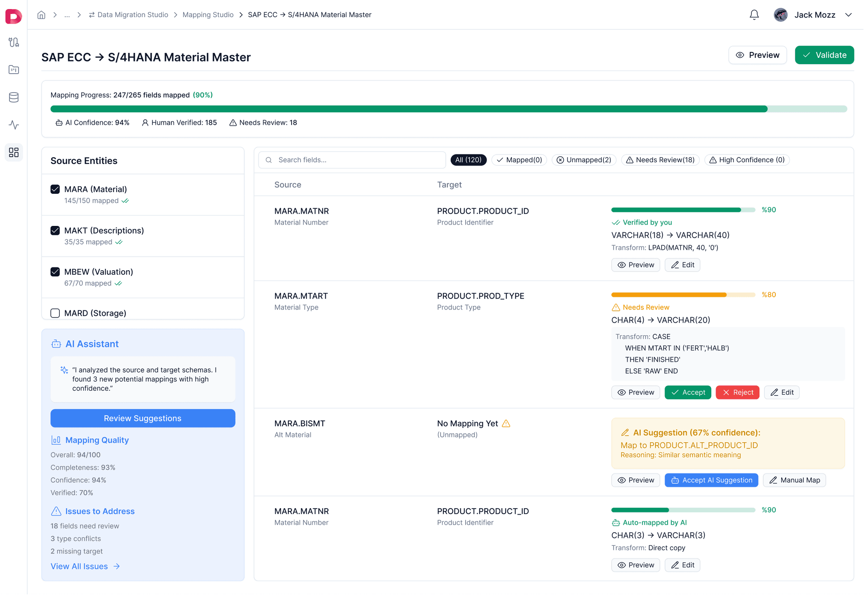Click the Auto-mapped by AI robot icon
The width and height of the screenshot is (868, 595).
(x=616, y=523)
